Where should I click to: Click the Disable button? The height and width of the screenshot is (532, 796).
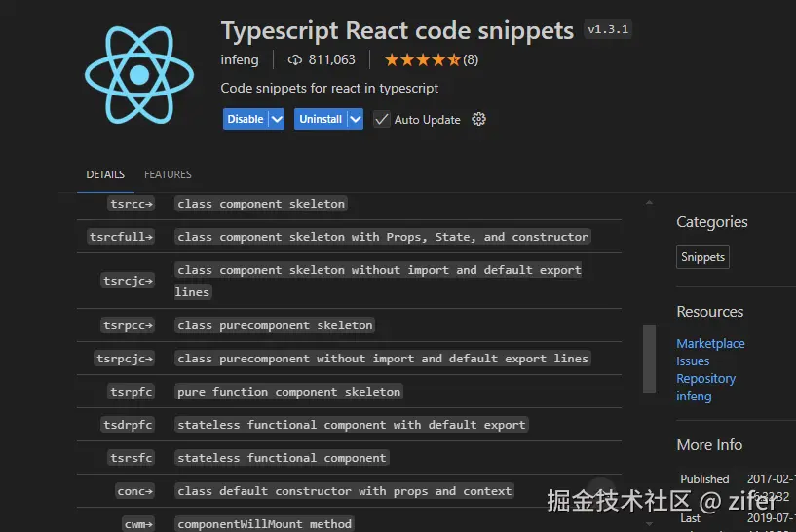click(246, 119)
